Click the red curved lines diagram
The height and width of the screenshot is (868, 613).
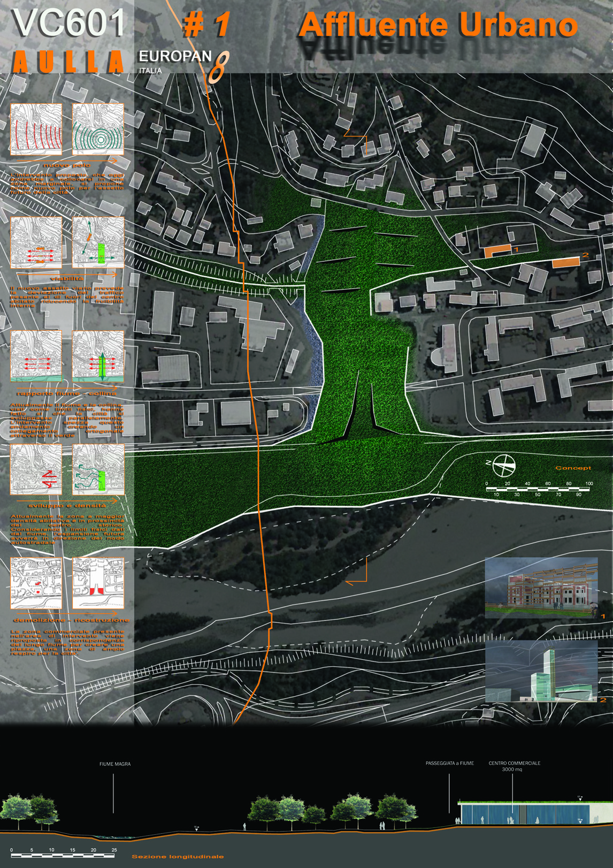coord(36,130)
